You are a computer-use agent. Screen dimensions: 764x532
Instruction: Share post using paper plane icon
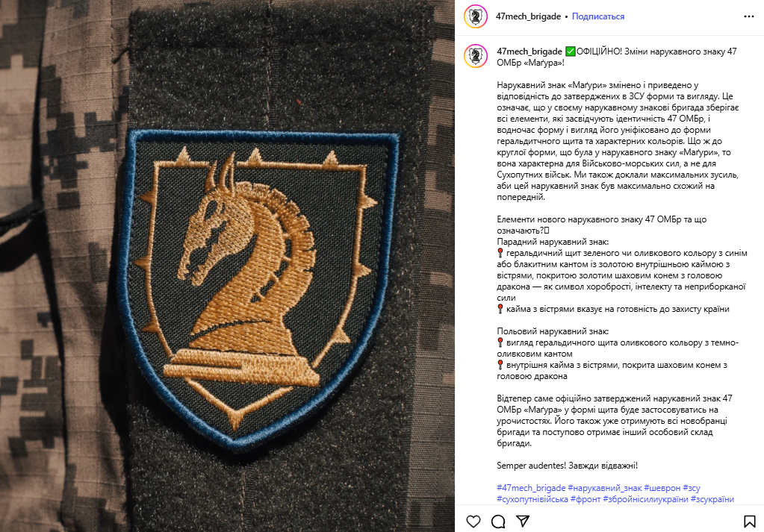pos(523,522)
